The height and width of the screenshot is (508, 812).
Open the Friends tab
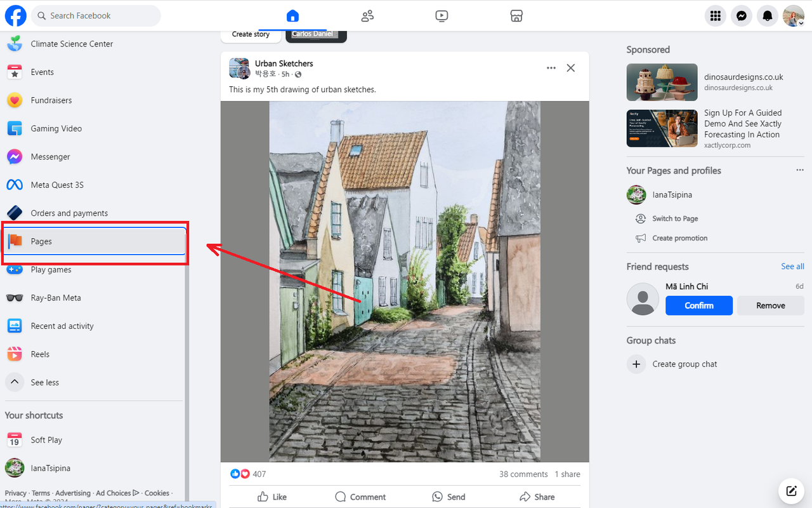[x=367, y=16]
